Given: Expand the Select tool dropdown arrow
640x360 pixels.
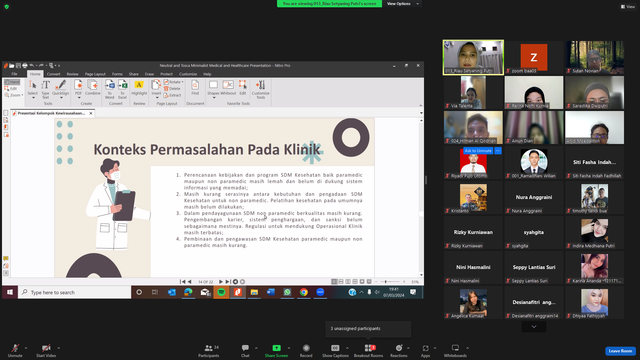Looking at the screenshot, I should (x=33, y=98).
